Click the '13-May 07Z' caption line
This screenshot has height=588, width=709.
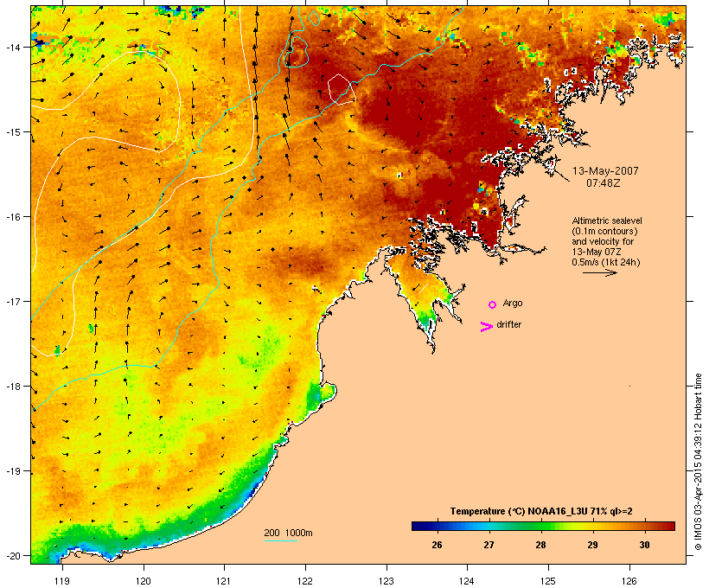point(597,252)
